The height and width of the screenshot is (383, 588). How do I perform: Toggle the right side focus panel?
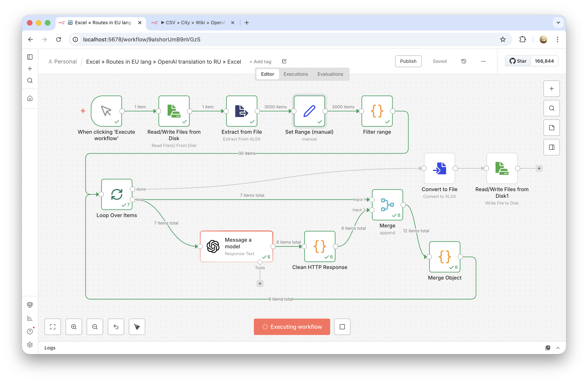click(551, 147)
